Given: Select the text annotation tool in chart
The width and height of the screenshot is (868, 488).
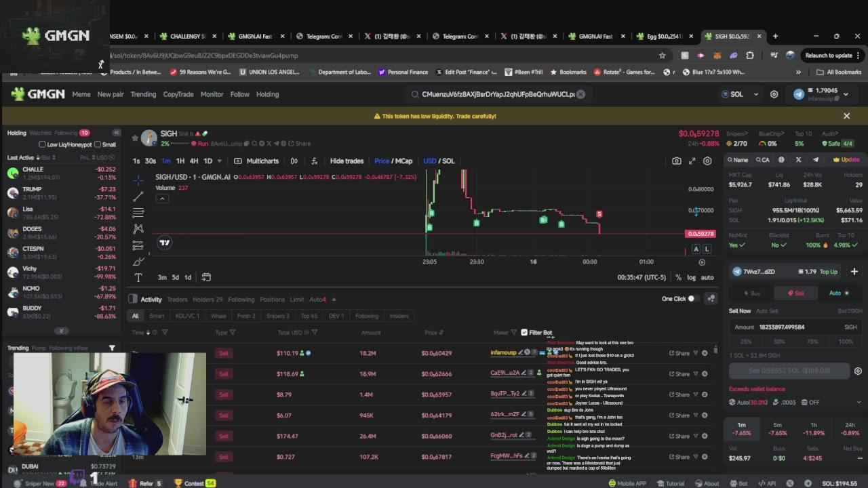Looking at the screenshot, I should pyautogui.click(x=138, y=278).
